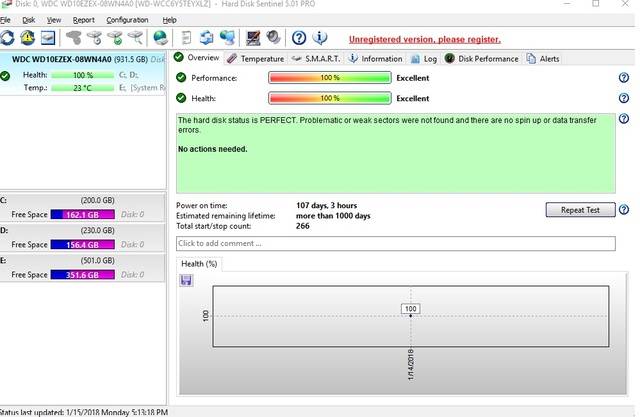Click the green status check in the disk panel
This screenshot has height=417, width=640.
5,76
